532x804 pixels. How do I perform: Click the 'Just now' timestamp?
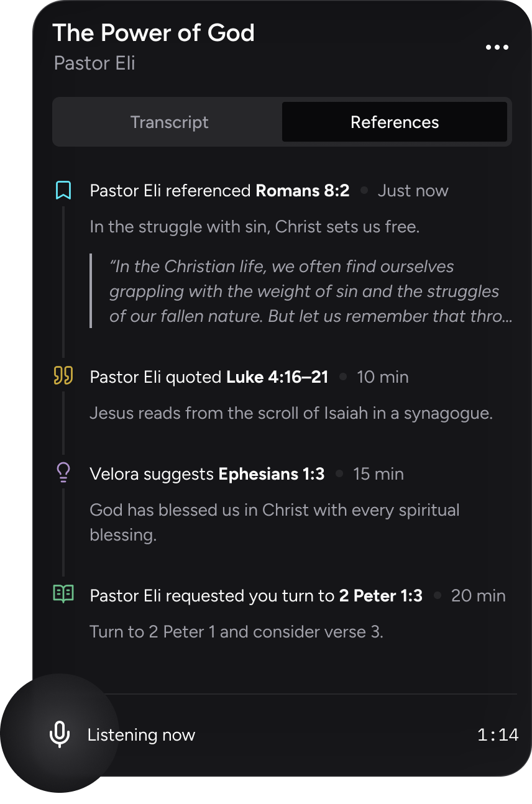(413, 191)
